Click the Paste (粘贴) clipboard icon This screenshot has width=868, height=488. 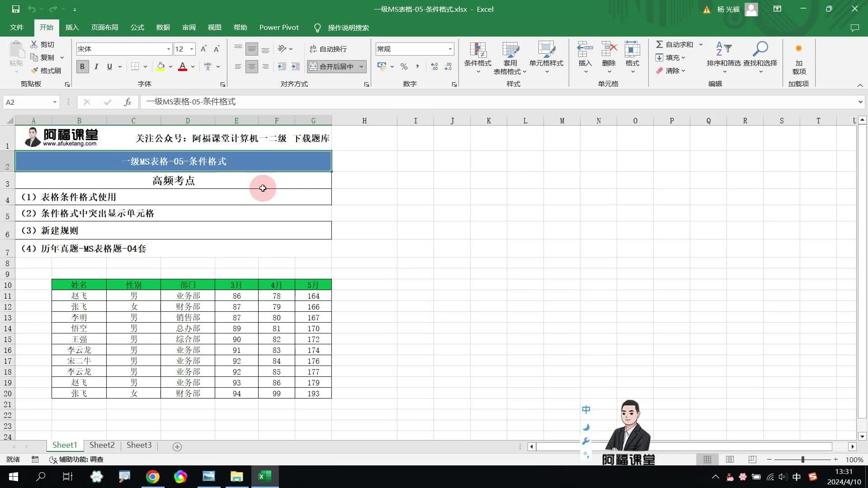point(16,50)
